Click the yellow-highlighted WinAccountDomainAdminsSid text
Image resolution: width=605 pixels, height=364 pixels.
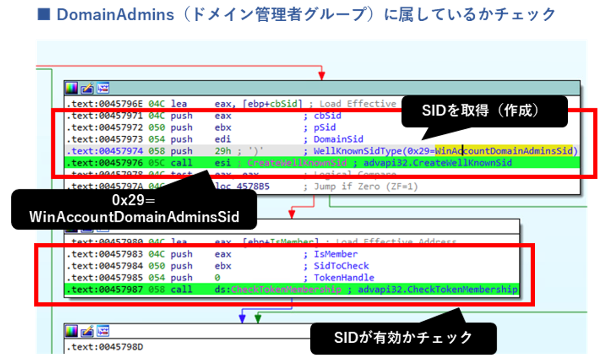(x=504, y=151)
